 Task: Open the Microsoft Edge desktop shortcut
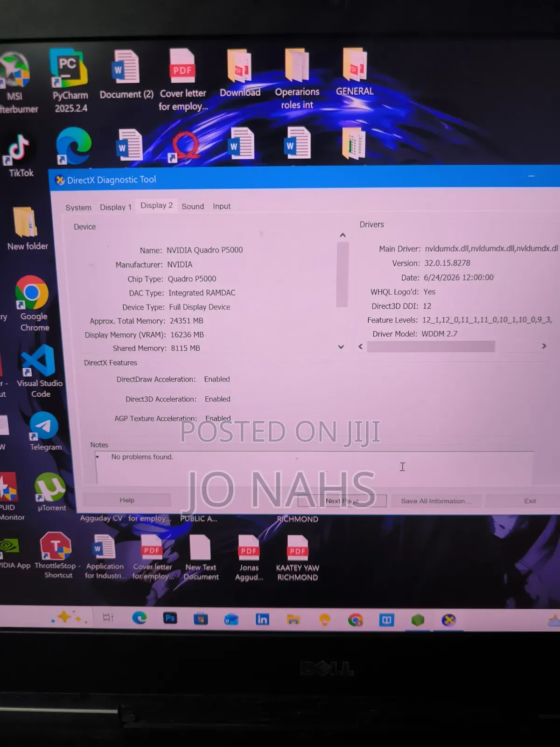[73, 146]
